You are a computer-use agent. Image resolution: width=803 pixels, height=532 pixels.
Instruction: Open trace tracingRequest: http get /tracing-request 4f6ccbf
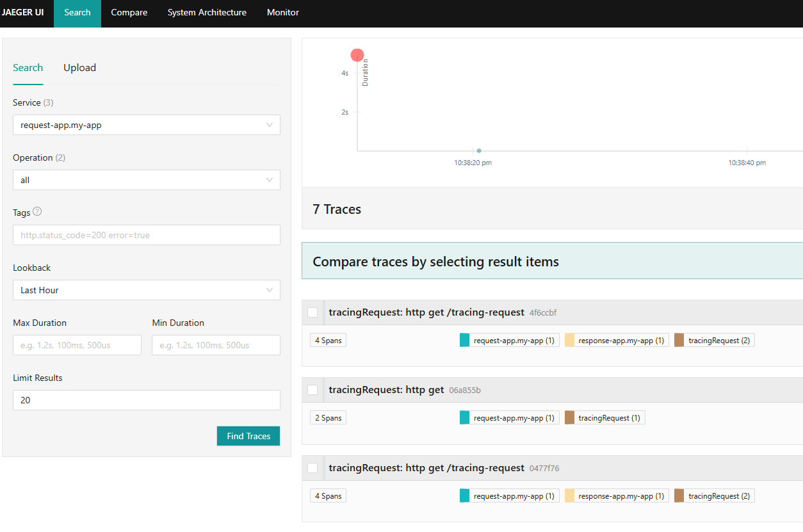[426, 312]
